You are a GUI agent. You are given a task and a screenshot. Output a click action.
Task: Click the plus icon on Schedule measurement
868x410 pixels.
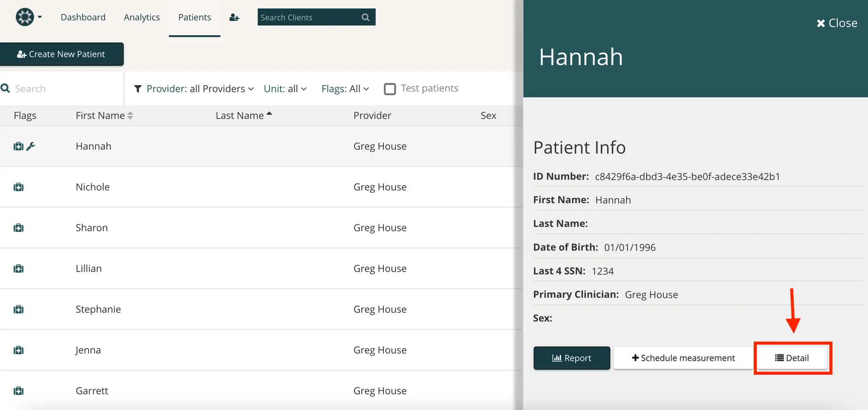pos(636,358)
